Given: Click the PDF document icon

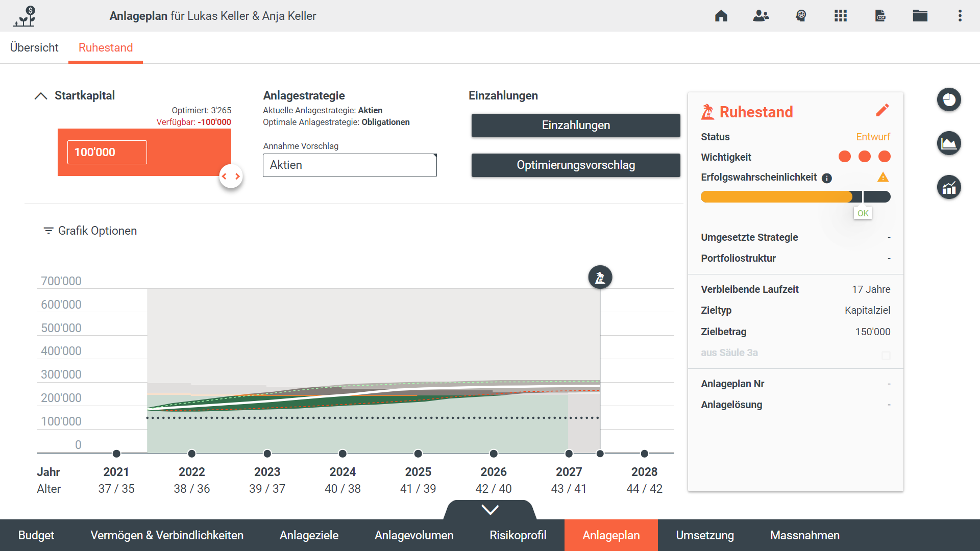Looking at the screenshot, I should tap(880, 16).
